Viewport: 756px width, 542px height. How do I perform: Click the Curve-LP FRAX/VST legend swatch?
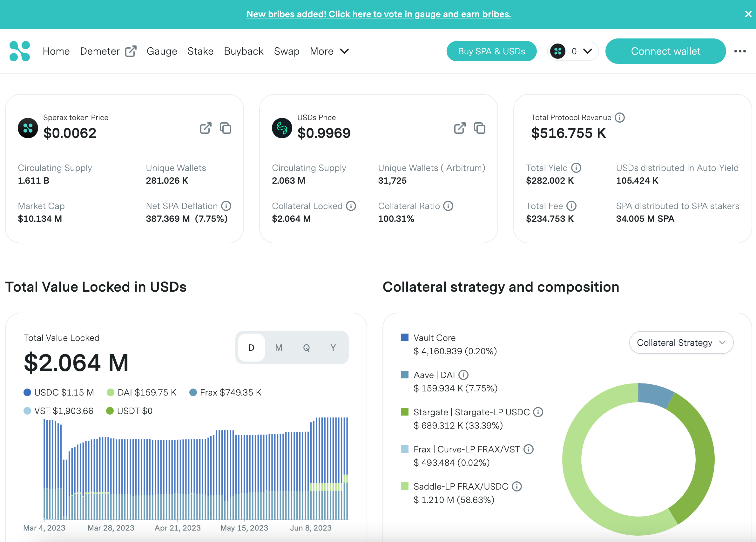pyautogui.click(x=404, y=449)
